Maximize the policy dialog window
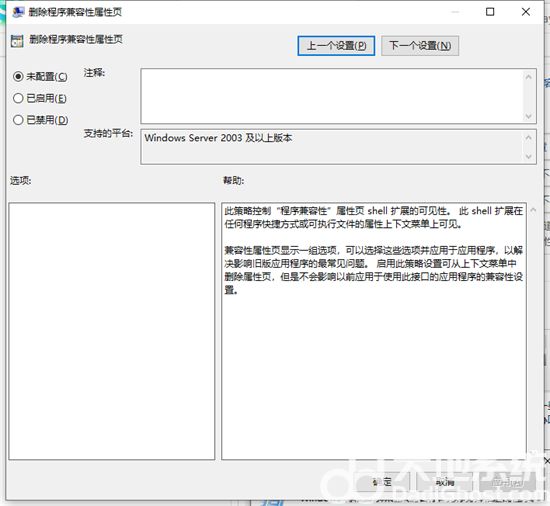Screen dimensions: 550x506 tap(490, 12)
